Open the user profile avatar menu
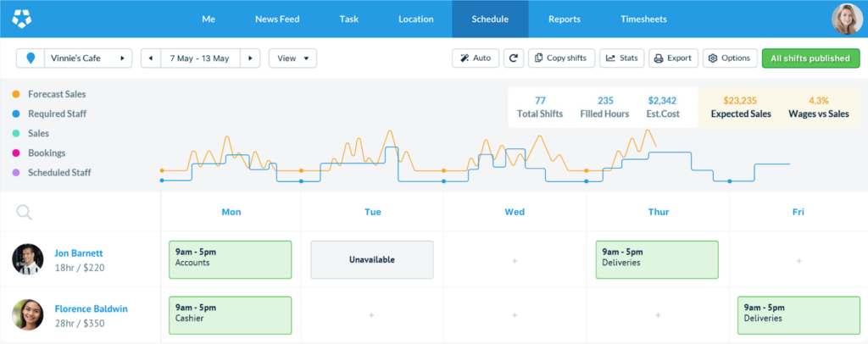868x344 pixels. point(847,19)
